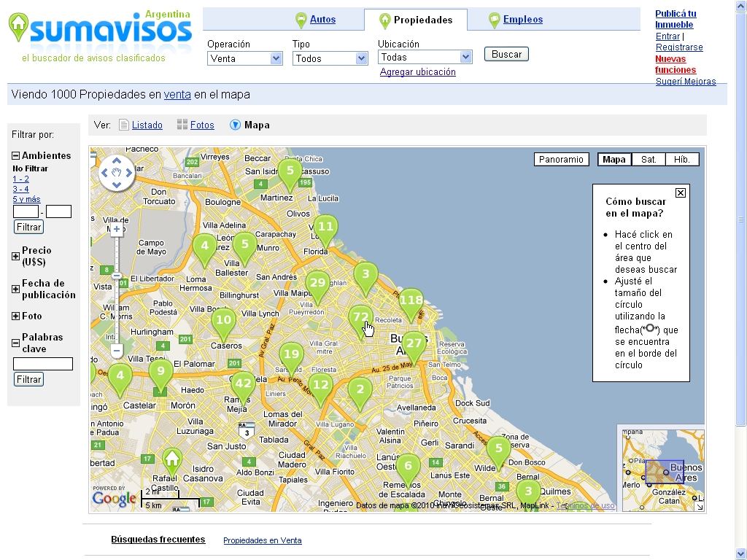This screenshot has height=560, width=747.
Task: Collapse the Ambientes filter section
Action: (x=16, y=156)
